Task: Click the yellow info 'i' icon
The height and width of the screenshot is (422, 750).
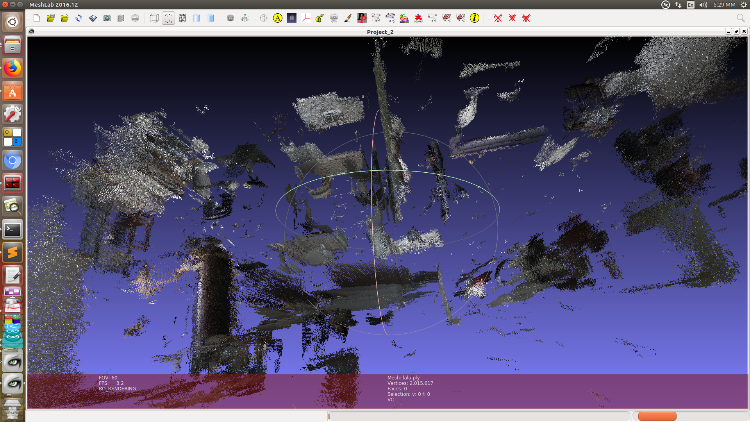Action: 474,18
